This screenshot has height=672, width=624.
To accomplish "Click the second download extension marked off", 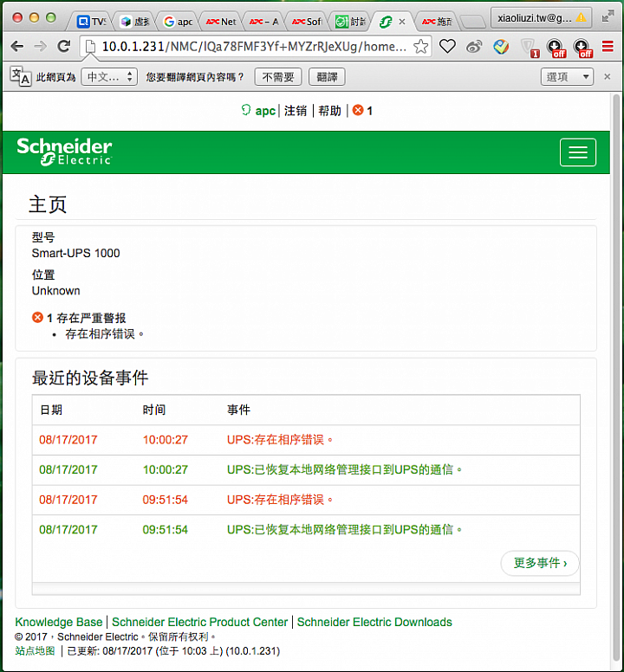I will point(582,48).
